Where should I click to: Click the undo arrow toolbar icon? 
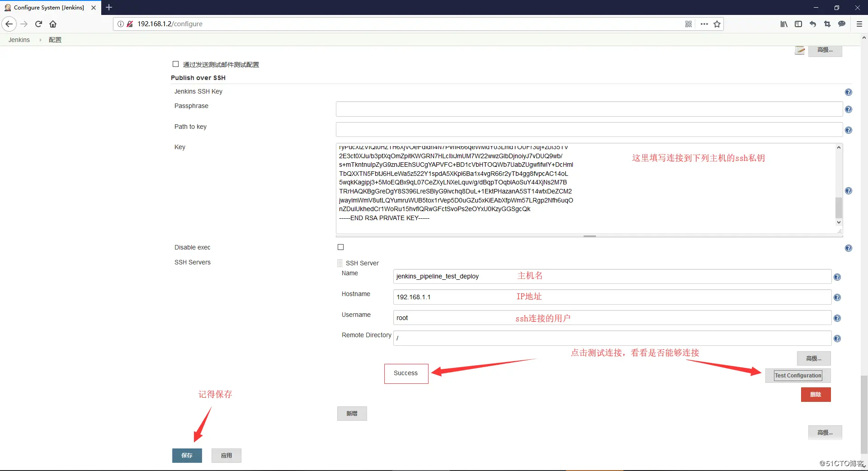coord(813,24)
